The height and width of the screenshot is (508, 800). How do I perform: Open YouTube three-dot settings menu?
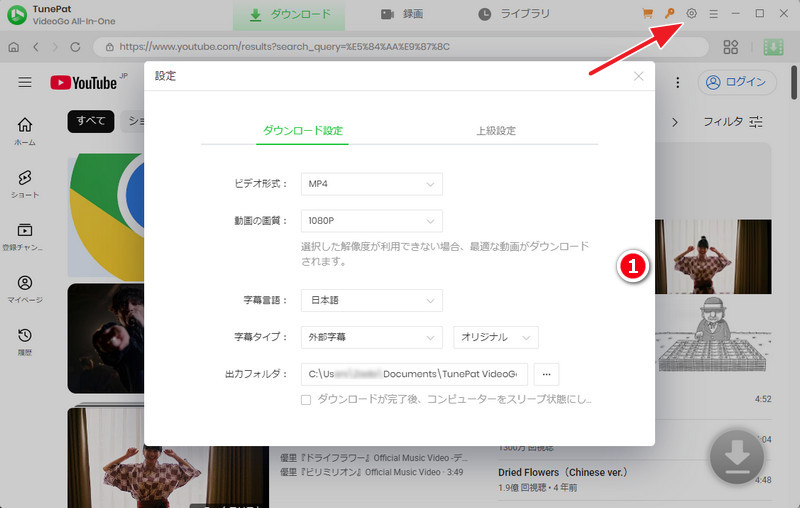[x=678, y=82]
